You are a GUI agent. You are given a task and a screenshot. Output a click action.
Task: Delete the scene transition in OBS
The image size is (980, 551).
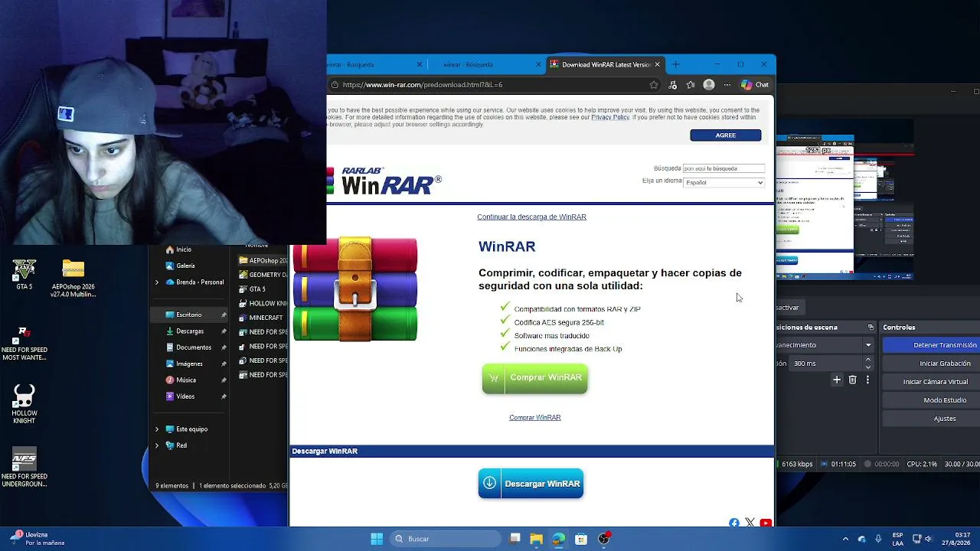(852, 380)
